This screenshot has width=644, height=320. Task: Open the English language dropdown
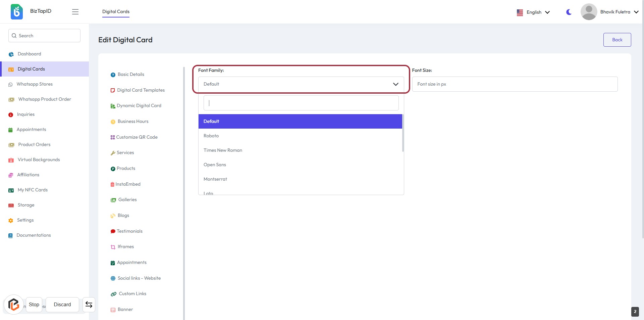click(533, 12)
